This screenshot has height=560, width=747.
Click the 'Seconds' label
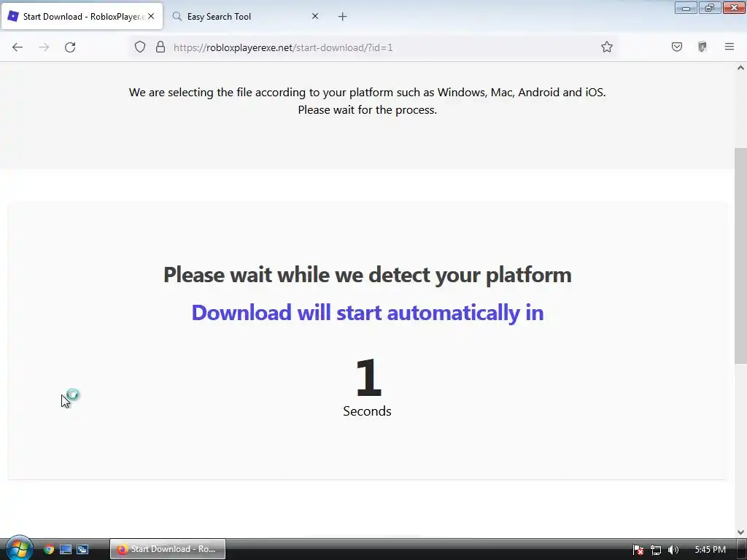point(367,411)
